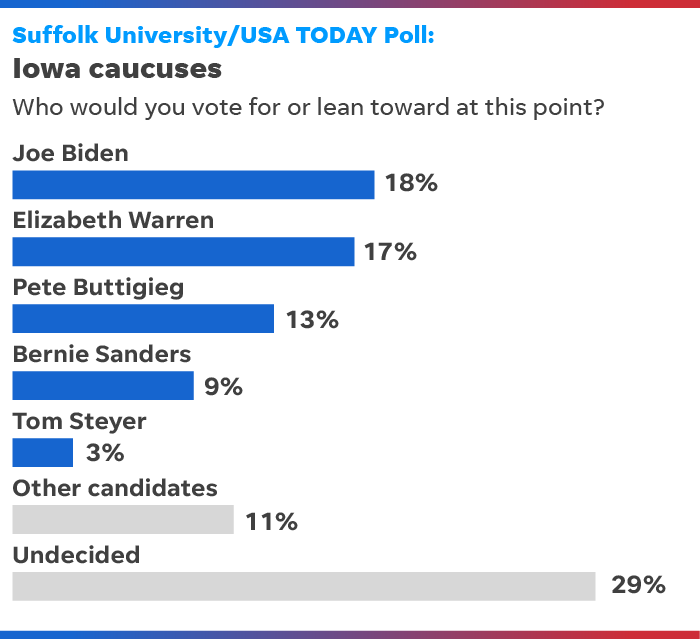700x640 pixels.
Task: Select the poll question text
Action: click(308, 108)
